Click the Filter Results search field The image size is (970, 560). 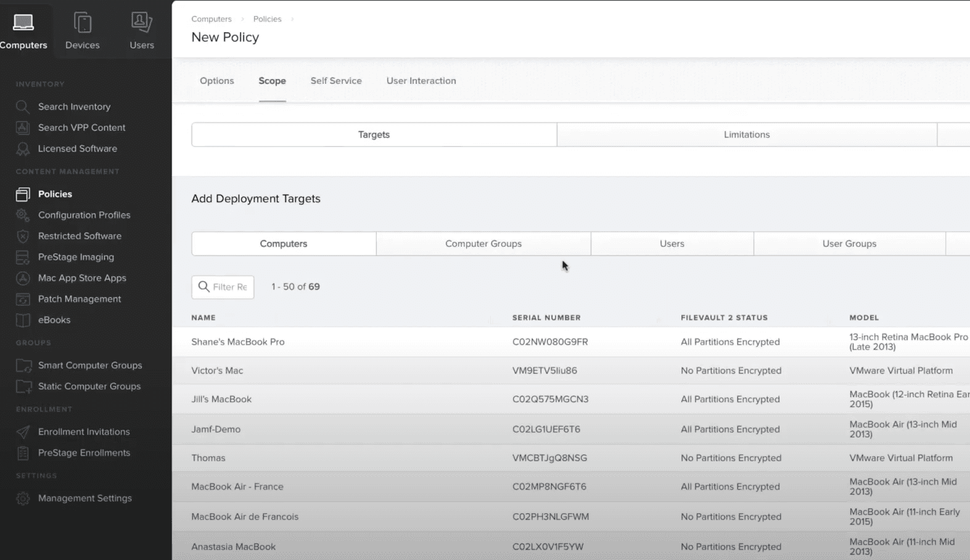point(223,287)
